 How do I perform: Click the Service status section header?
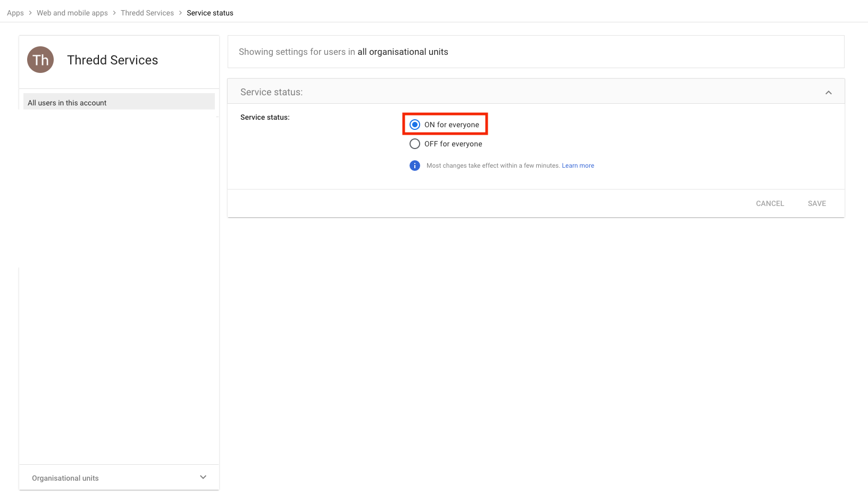coord(536,92)
